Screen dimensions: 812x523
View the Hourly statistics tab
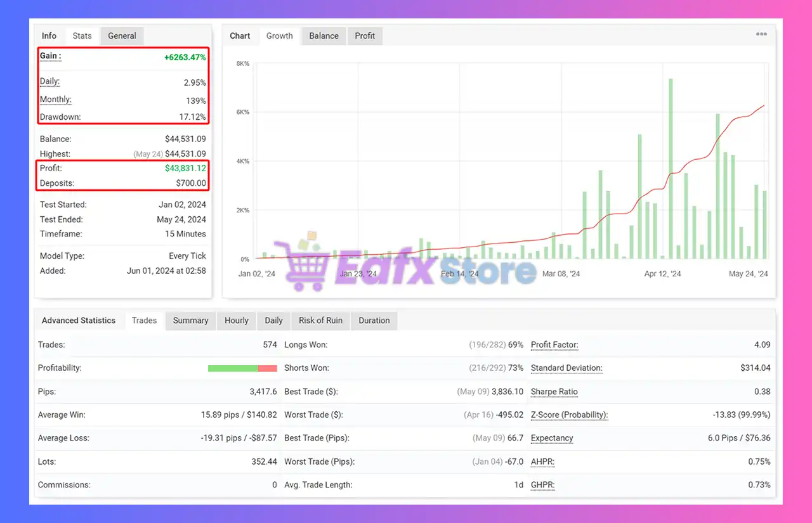pos(236,321)
